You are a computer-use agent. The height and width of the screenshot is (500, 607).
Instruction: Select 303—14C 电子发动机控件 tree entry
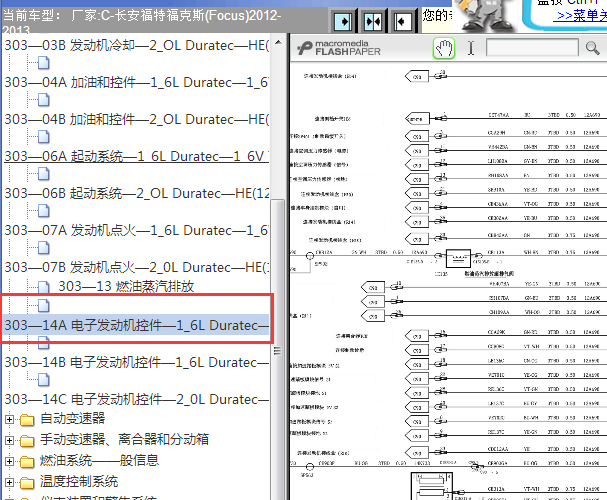click(136, 399)
